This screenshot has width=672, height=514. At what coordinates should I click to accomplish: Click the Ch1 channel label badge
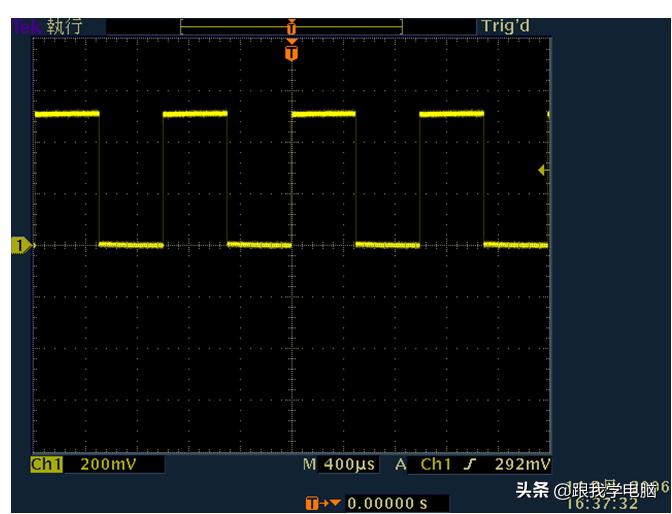[x=46, y=465]
